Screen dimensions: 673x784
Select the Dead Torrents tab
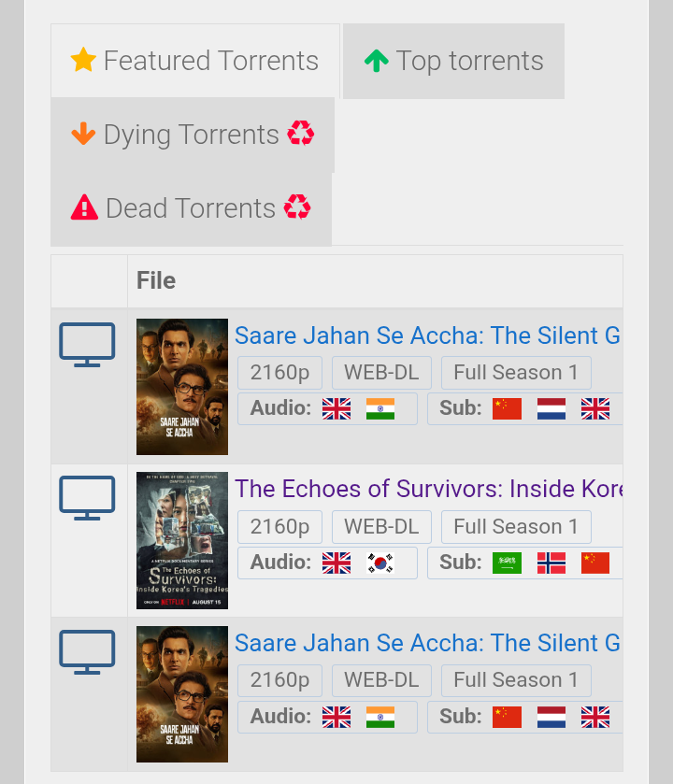191,208
